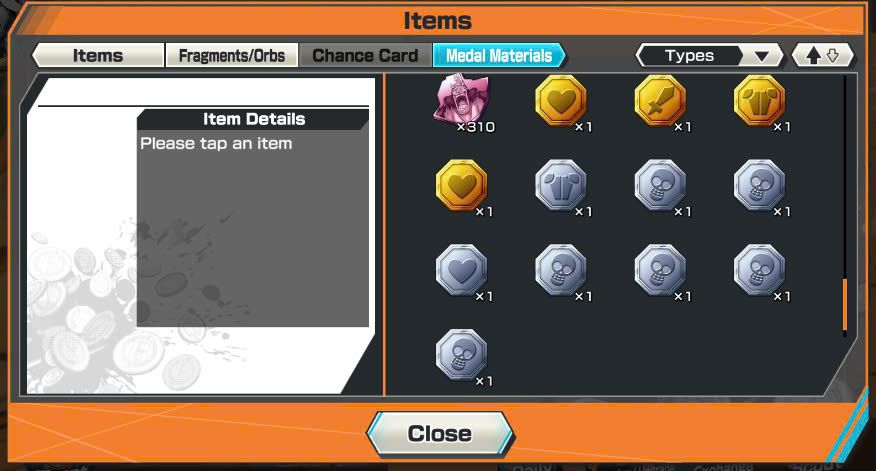Expand the Types dropdown arrow
Image resolution: width=876 pixels, height=471 pixels.
click(761, 56)
